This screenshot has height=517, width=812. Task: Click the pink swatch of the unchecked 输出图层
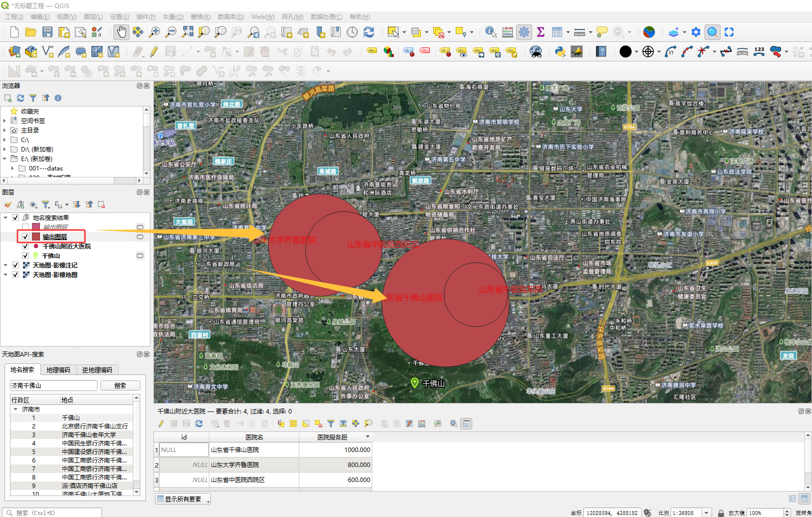(x=36, y=227)
